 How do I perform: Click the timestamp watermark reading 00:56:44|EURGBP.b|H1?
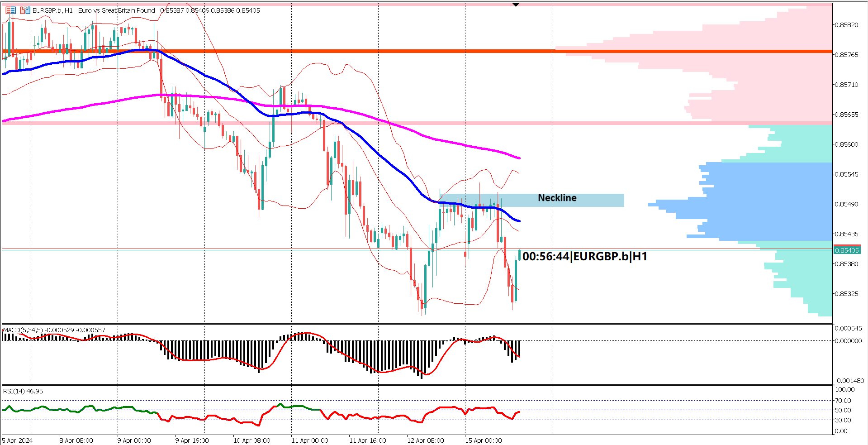pos(583,257)
